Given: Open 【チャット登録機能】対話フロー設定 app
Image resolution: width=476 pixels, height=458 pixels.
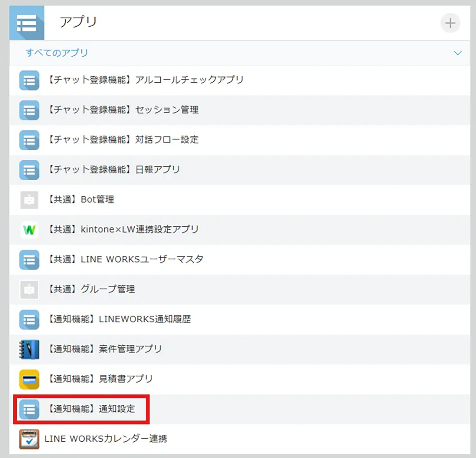Looking at the screenshot, I should 123,140.
